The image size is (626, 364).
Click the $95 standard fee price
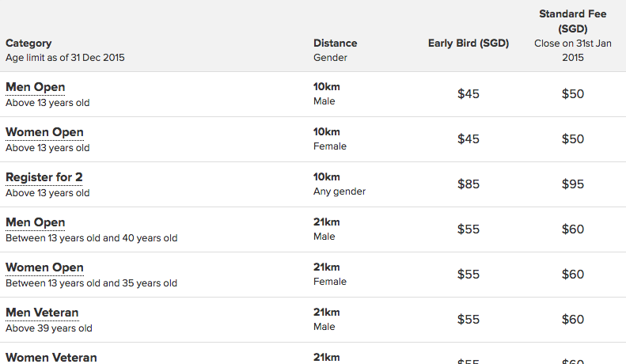click(573, 184)
